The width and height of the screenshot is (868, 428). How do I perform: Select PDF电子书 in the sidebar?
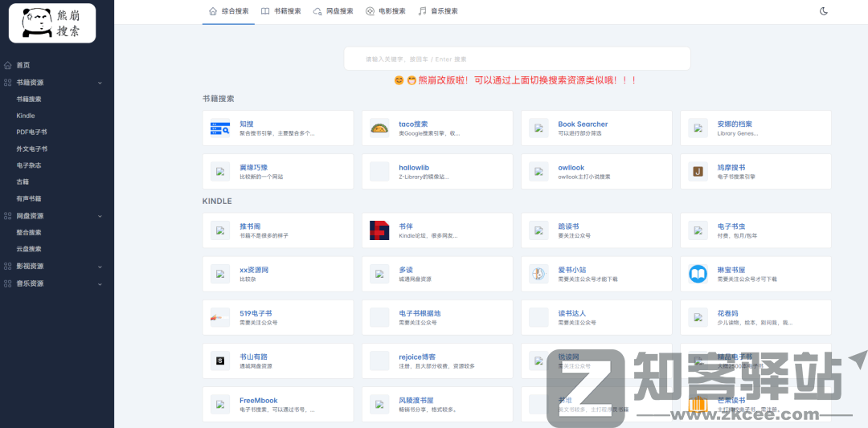tap(31, 132)
